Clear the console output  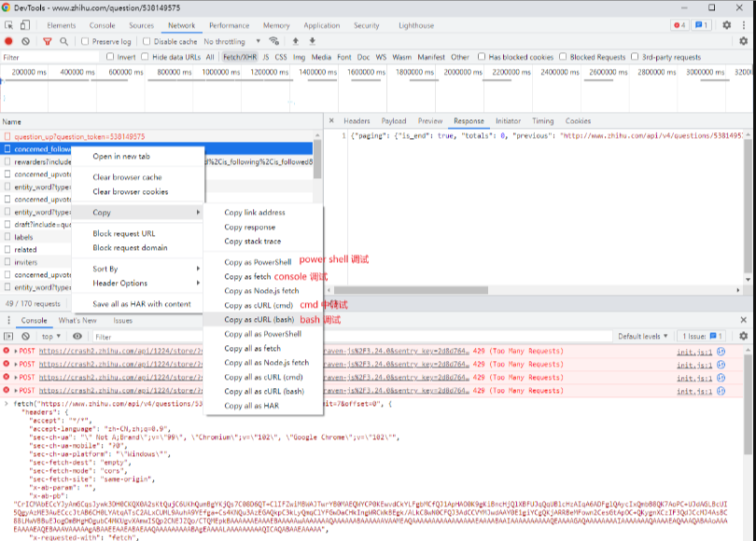click(25, 336)
